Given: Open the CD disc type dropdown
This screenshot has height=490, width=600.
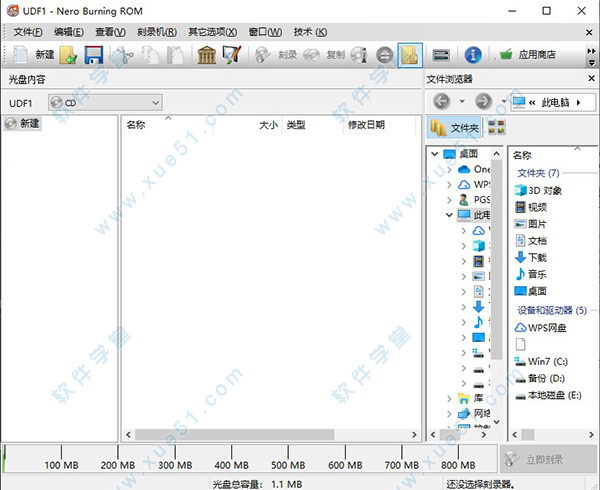Looking at the screenshot, I should point(104,102).
